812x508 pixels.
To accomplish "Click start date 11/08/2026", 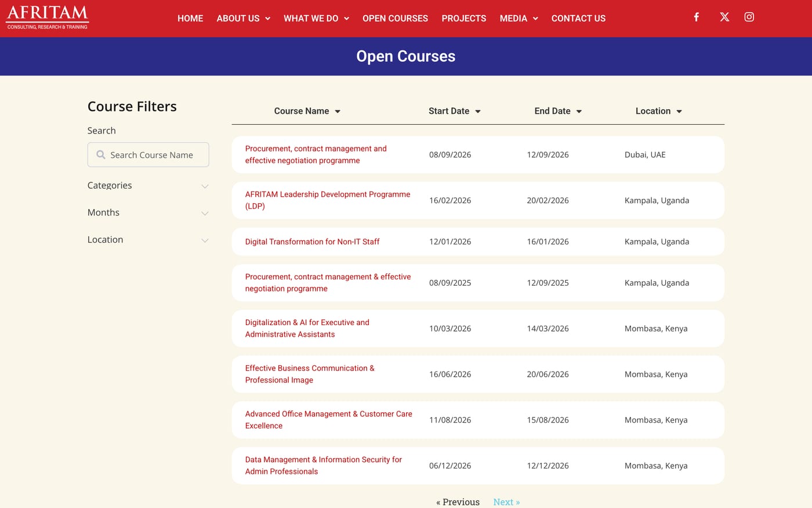I will [x=450, y=420].
